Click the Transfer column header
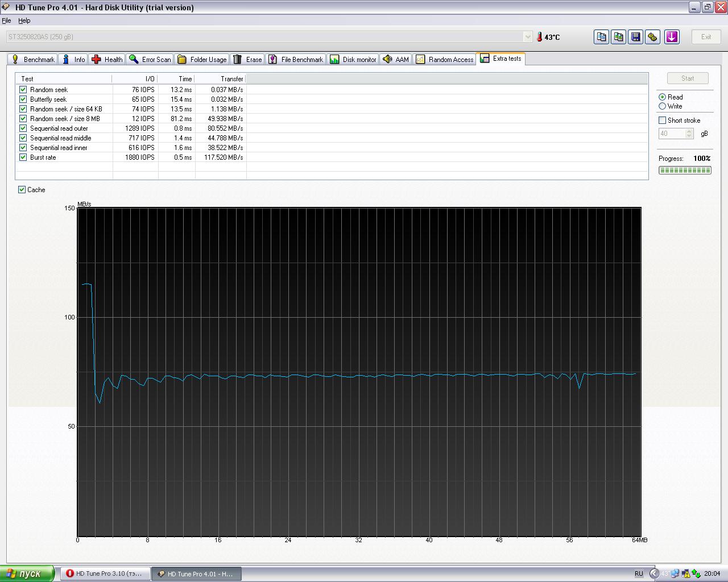This screenshot has height=582, width=728. click(x=221, y=79)
